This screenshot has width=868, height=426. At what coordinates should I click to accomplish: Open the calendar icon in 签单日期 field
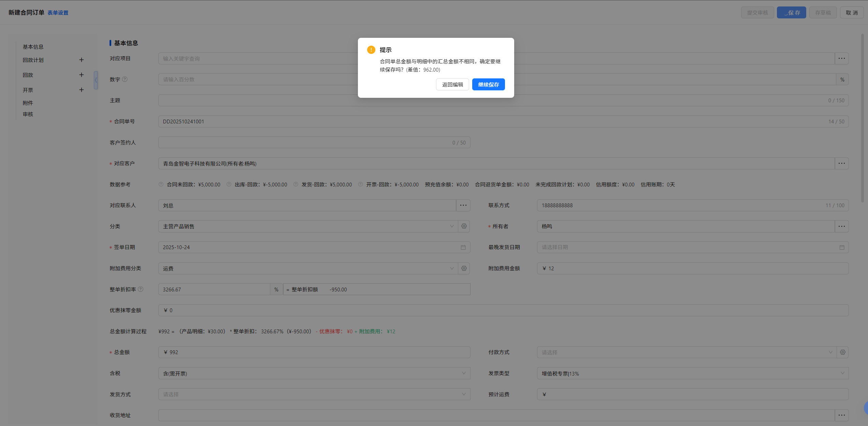tap(463, 247)
